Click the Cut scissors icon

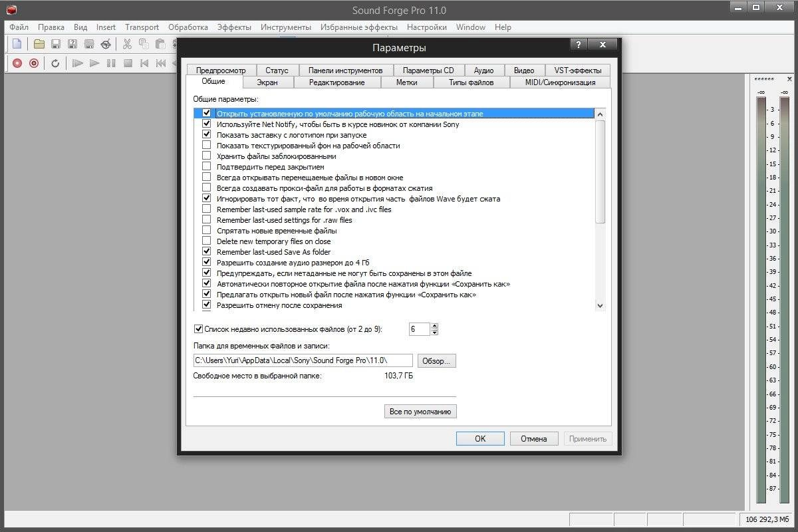127,45
